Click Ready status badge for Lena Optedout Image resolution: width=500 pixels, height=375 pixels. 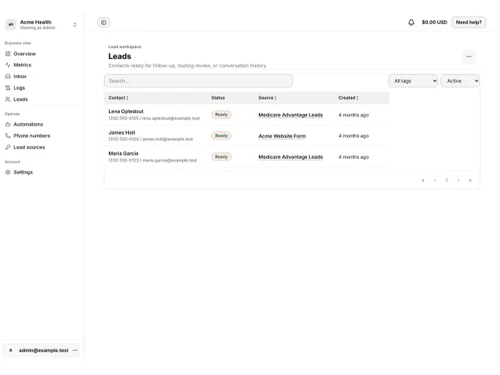tap(221, 115)
